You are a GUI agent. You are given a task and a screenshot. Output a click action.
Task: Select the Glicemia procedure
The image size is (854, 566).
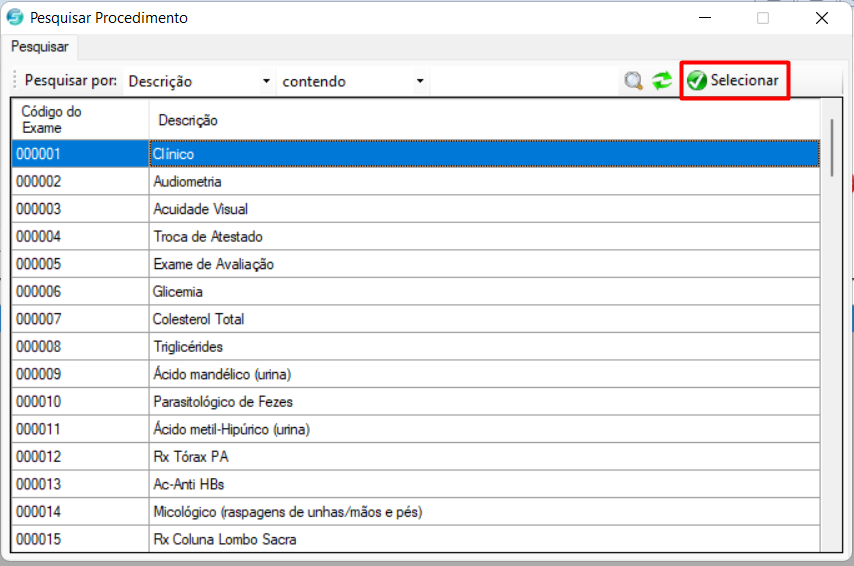click(x=484, y=291)
